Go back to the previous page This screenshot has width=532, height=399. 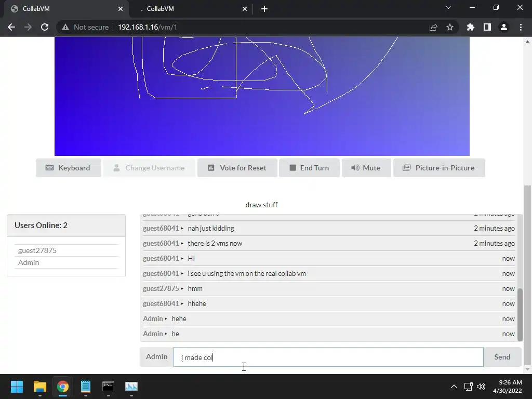click(x=11, y=27)
